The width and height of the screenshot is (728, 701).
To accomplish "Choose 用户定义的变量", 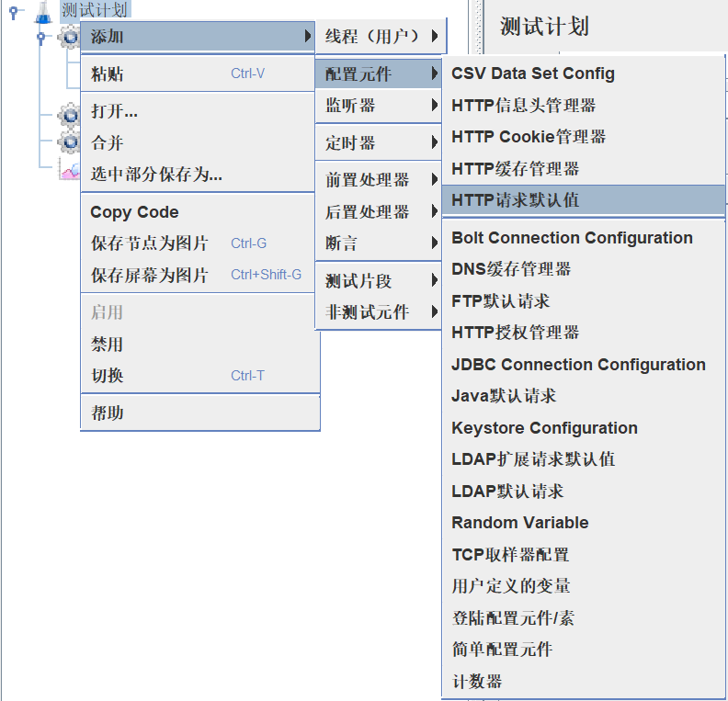I will click(x=584, y=586).
